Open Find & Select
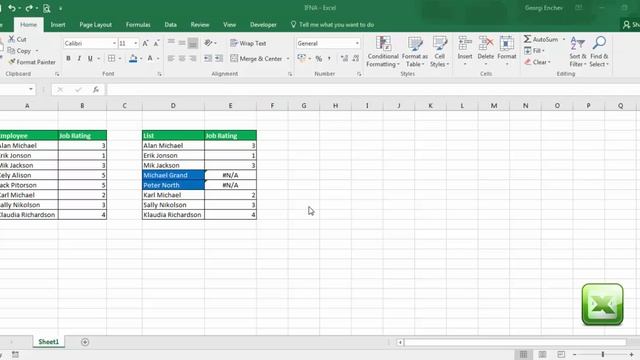Viewport: 640px width, 360px height. [x=599, y=51]
